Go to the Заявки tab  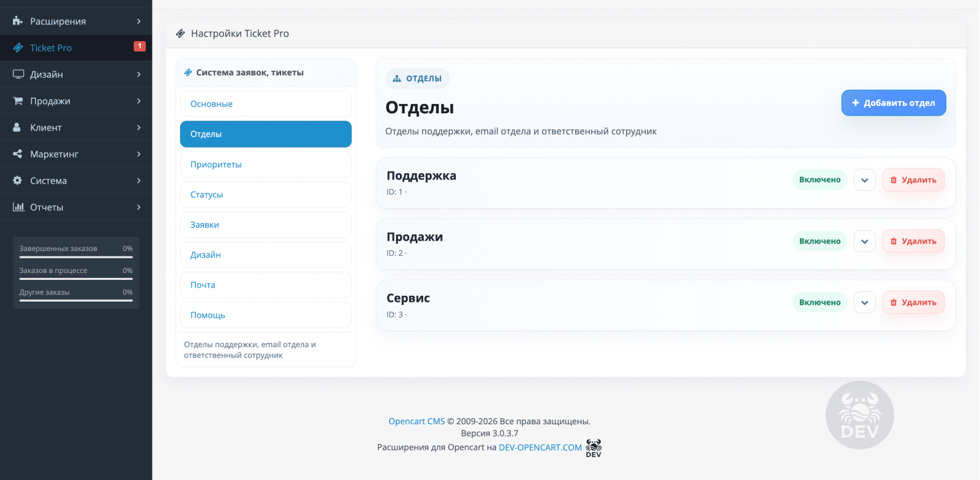pyautogui.click(x=266, y=225)
